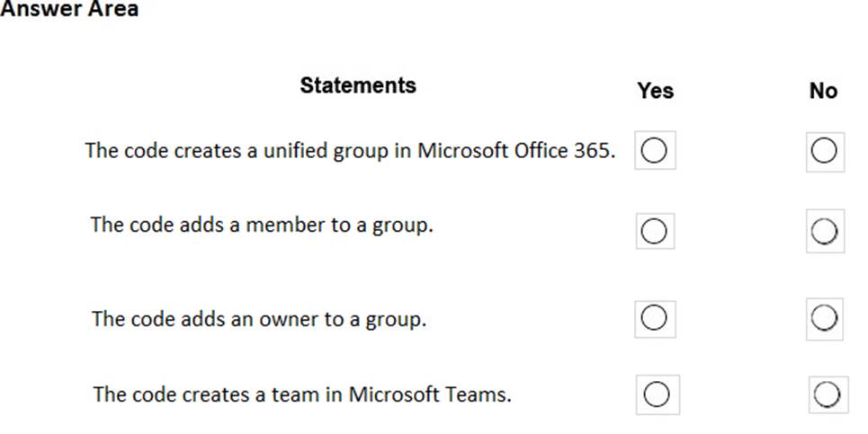Select Yes for the unified group statement
The height and width of the screenshot is (434, 868).
pos(654,151)
